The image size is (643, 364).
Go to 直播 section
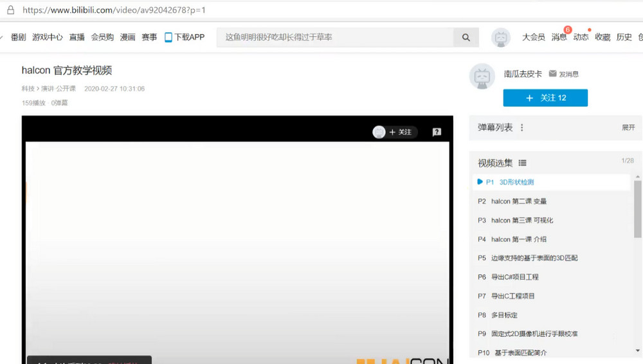(77, 37)
